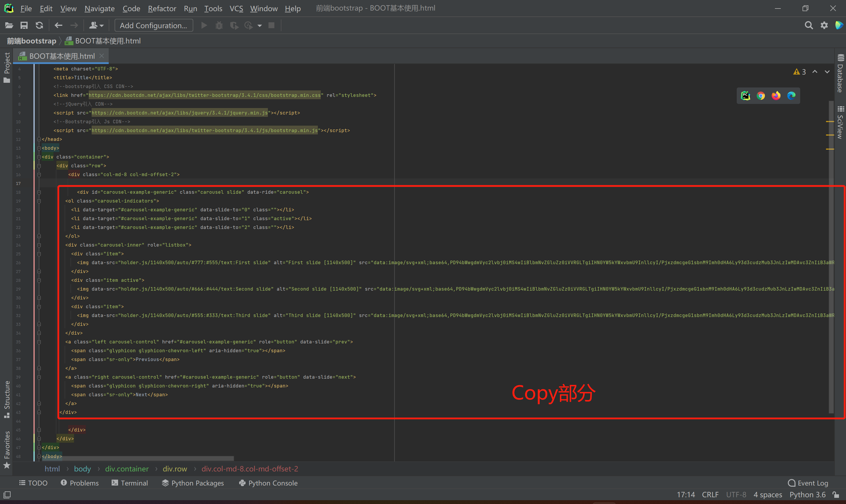
Task: Click the Python 3.6 interpreter widget
Action: coord(808,495)
